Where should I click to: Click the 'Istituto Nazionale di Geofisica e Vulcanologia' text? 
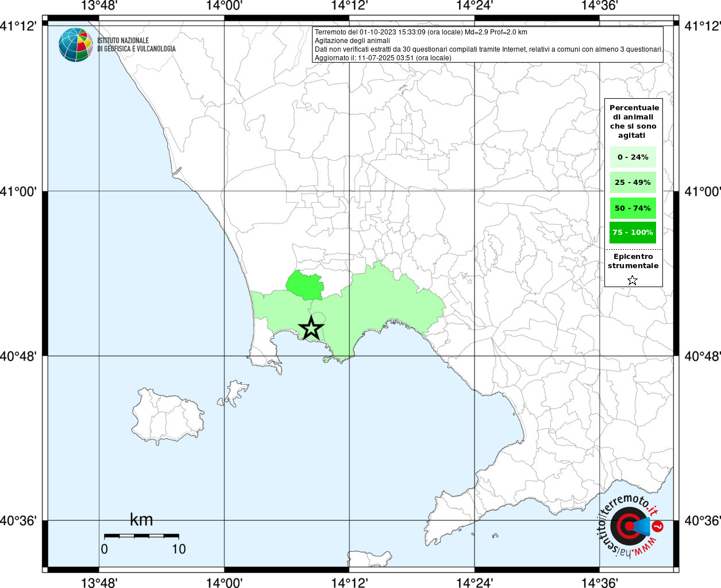[x=136, y=45]
